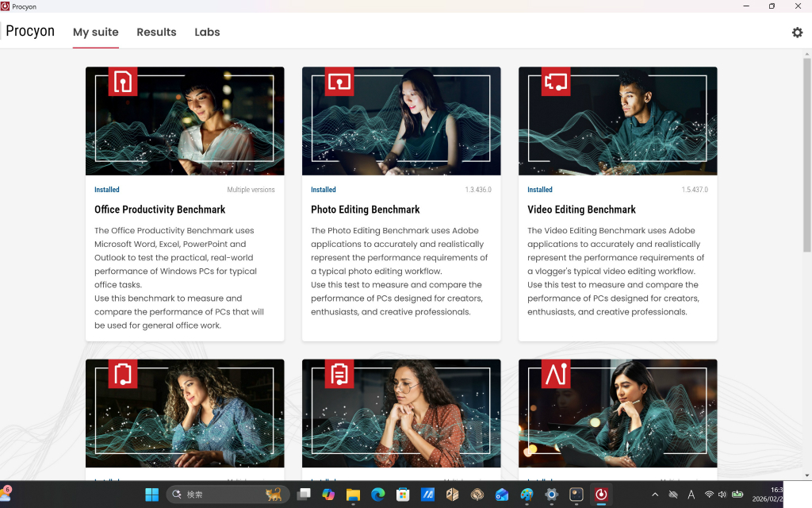Launch Microsoft Edge from the taskbar
Viewport: 812px width, 508px height.
(378, 495)
